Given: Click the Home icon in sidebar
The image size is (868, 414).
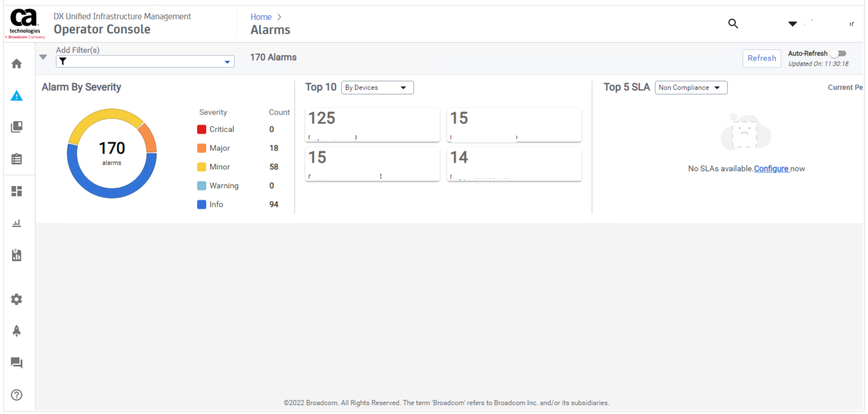Looking at the screenshot, I should point(17,64).
